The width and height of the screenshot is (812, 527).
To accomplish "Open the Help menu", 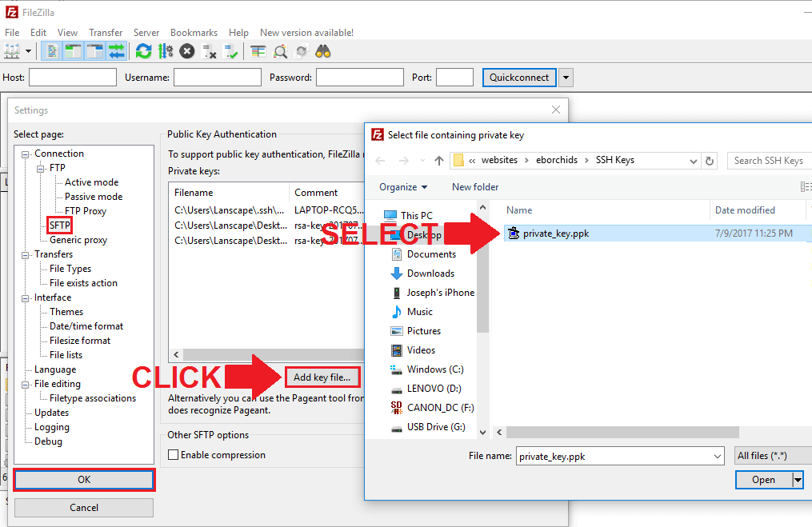I will point(238,33).
